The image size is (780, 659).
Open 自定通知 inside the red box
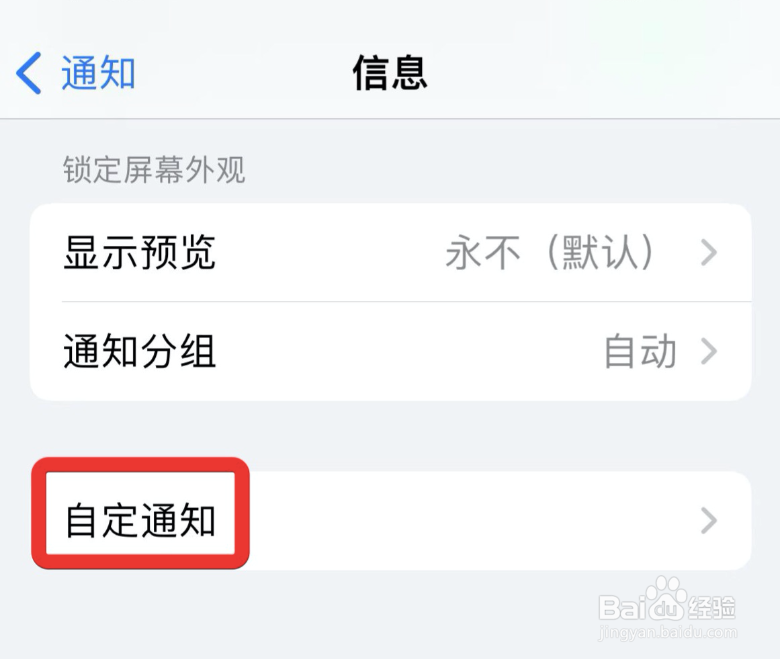[140, 521]
